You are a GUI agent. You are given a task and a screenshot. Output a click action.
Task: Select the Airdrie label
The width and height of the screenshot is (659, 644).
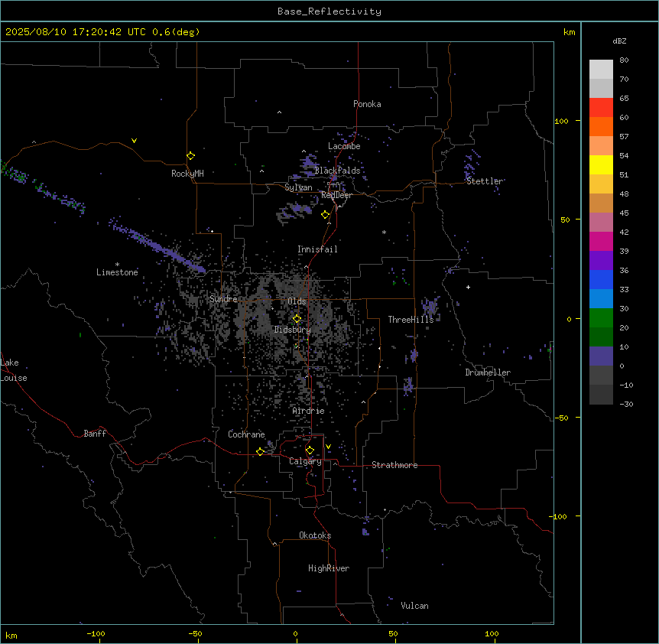pyautogui.click(x=309, y=411)
